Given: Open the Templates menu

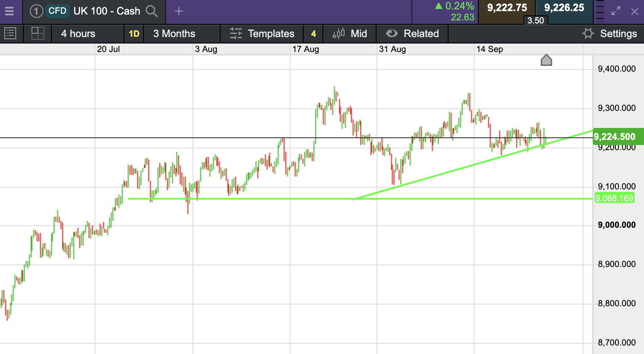Looking at the screenshot, I should coord(262,34).
